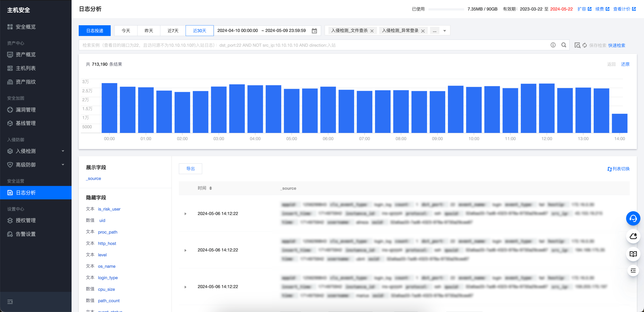This screenshot has width=644, height=312.
Task: Click the info icon in search bar
Action: point(553,45)
